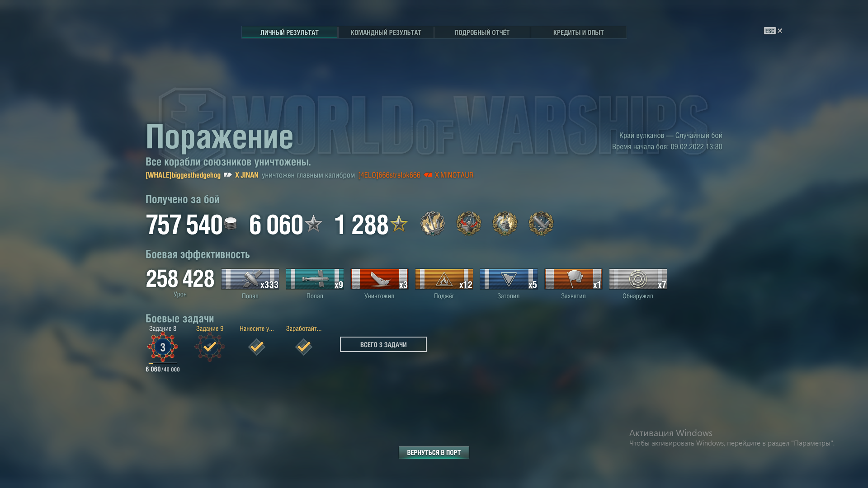Open the Кредиты и опыт tab
This screenshot has width=868, height=488.
click(x=579, y=33)
